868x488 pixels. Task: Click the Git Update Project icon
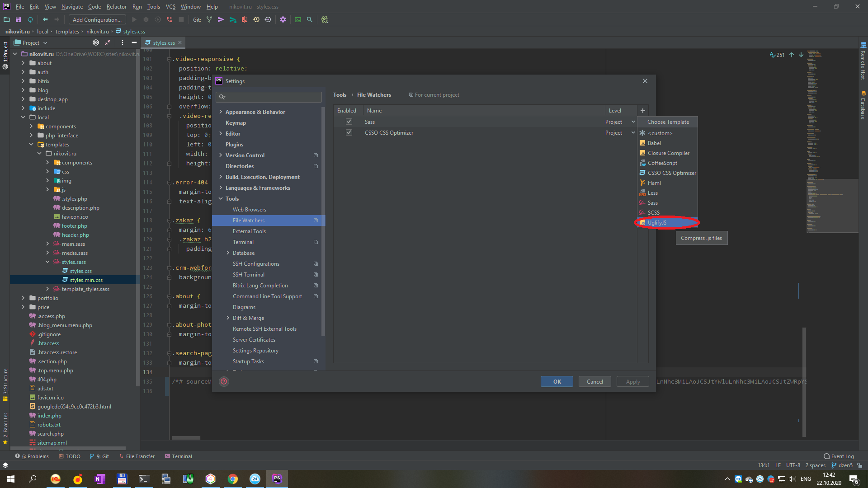209,19
